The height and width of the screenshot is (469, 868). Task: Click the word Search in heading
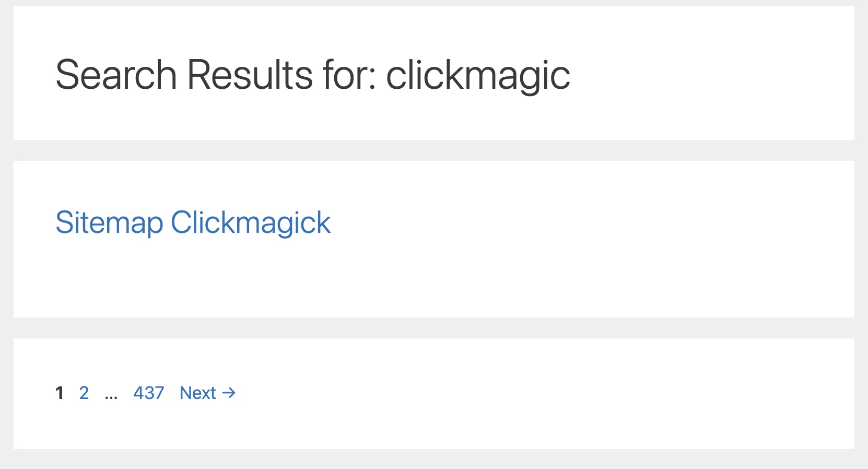point(116,75)
